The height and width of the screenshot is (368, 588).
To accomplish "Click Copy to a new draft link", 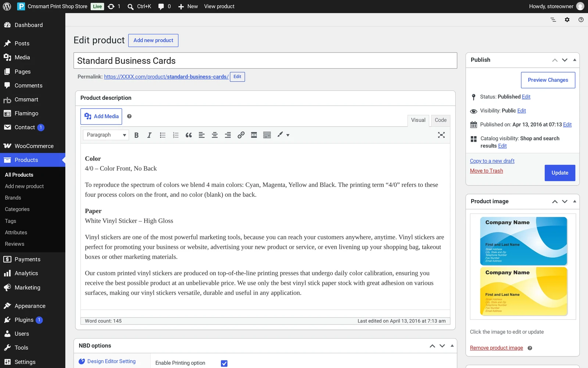I will 492,161.
